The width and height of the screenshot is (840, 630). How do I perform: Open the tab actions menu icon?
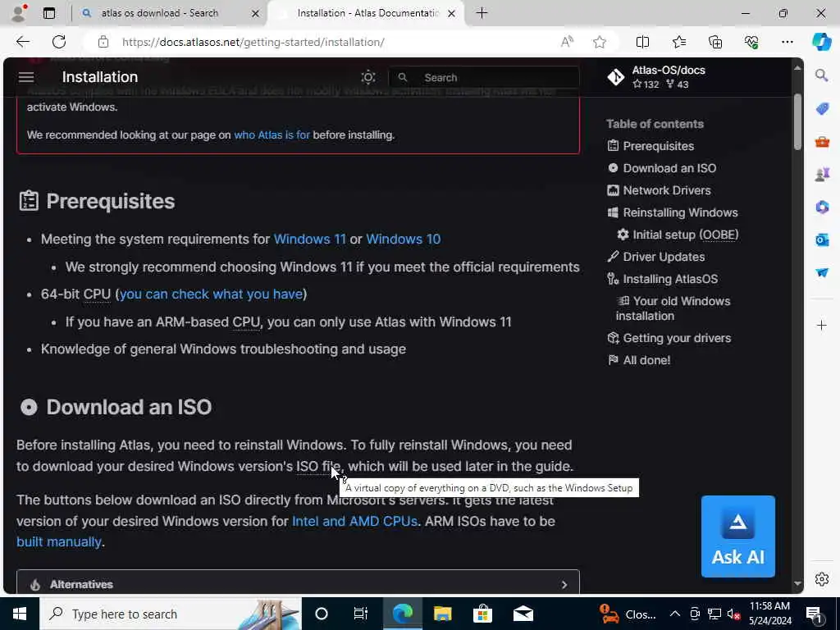[x=48, y=13]
